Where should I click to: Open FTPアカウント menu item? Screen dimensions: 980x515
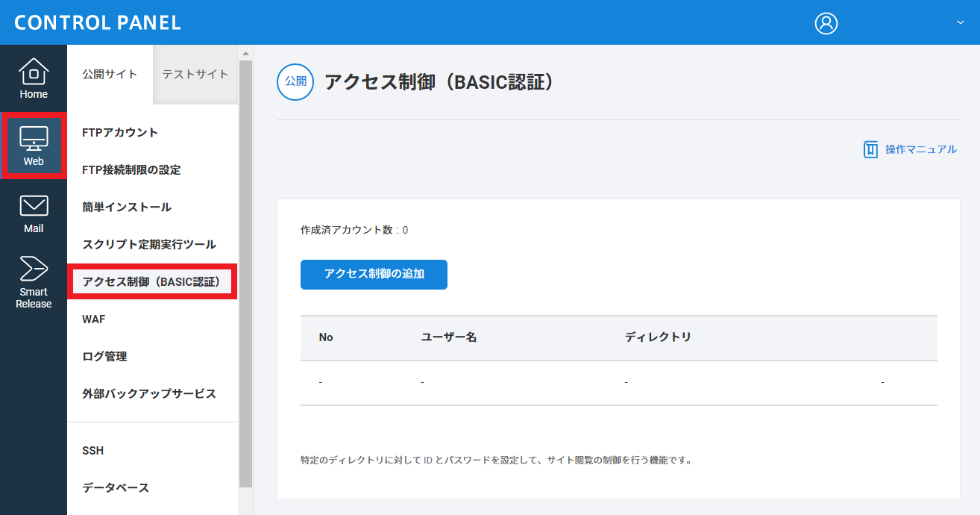120,133
